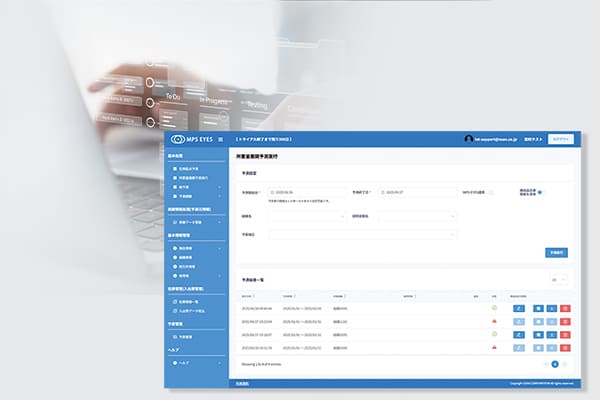Toggle the blue checkbox at right of settings
This screenshot has height=400, width=600.
tap(541, 191)
